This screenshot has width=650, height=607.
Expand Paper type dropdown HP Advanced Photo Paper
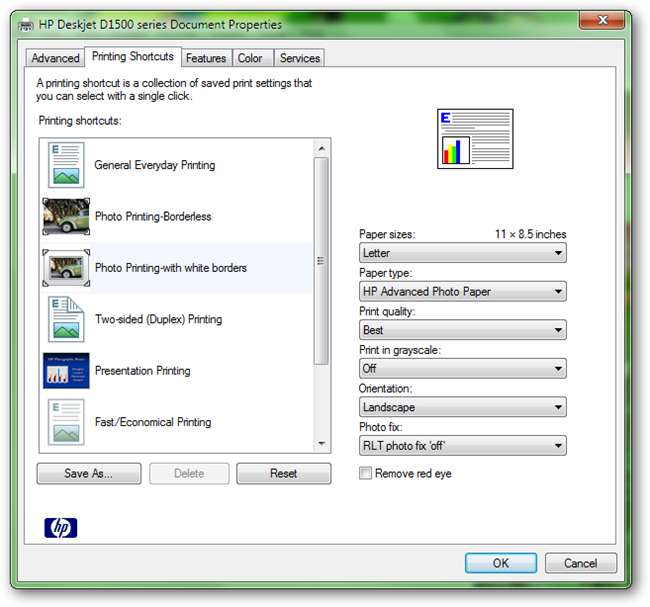(x=463, y=291)
